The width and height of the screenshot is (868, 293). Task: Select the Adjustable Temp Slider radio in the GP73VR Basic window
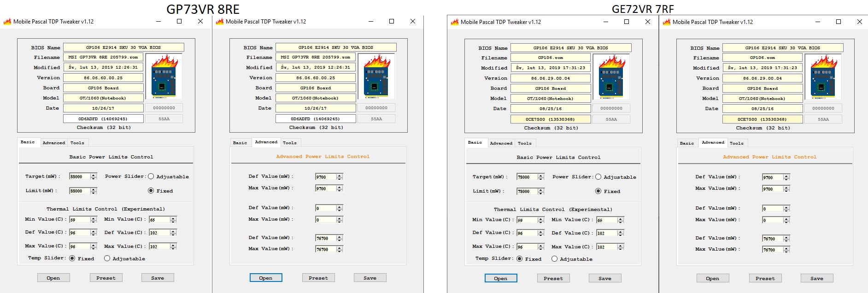click(107, 258)
